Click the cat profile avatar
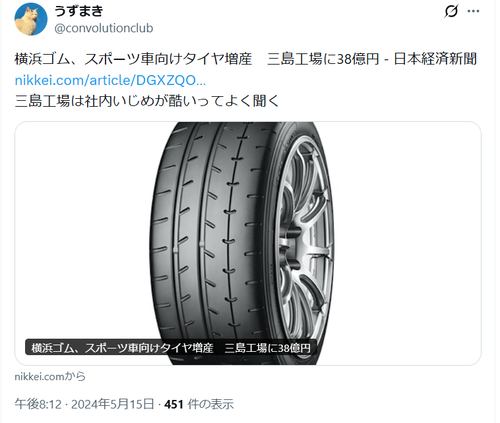 tap(31, 19)
